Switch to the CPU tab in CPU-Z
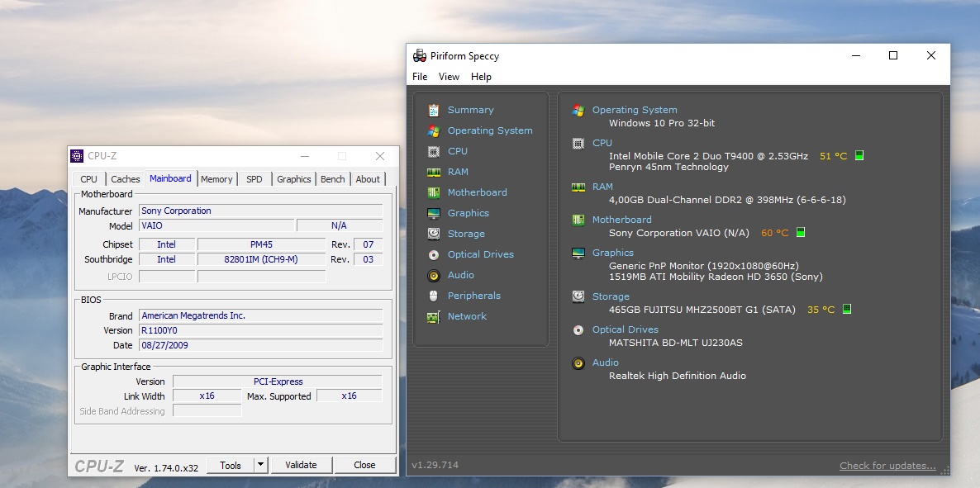980x488 pixels. click(x=88, y=179)
